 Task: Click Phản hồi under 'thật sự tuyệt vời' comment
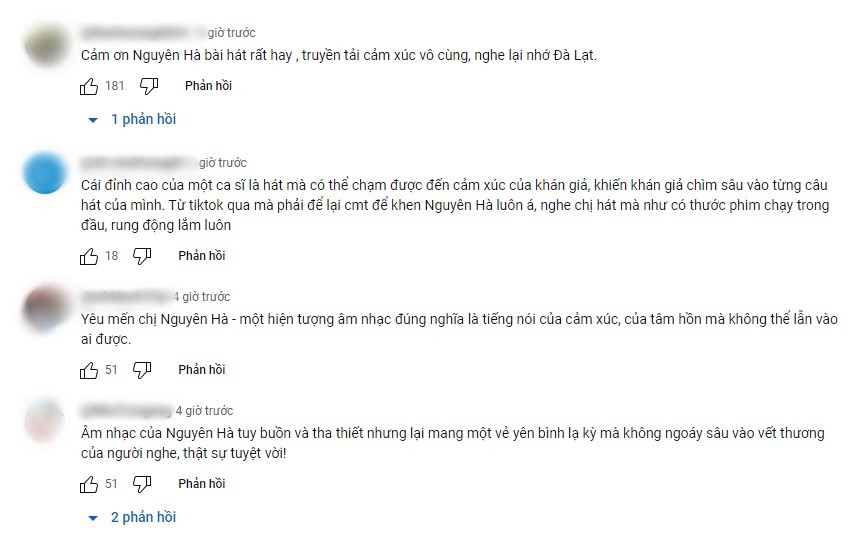(202, 484)
